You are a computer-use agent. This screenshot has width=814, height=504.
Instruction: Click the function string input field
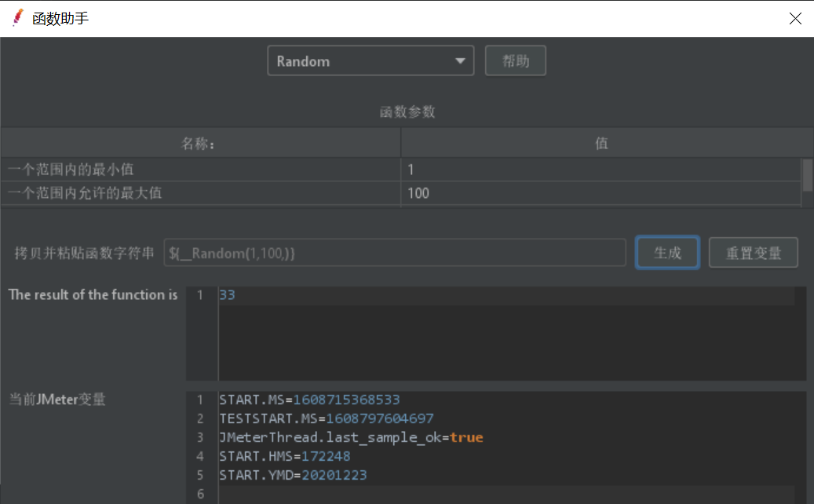(394, 253)
